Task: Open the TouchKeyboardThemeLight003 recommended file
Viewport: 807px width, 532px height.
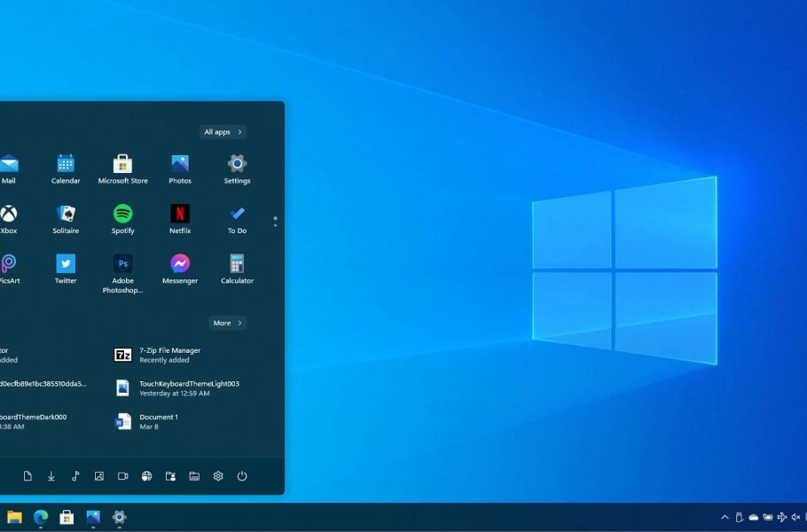Action: [x=176, y=388]
